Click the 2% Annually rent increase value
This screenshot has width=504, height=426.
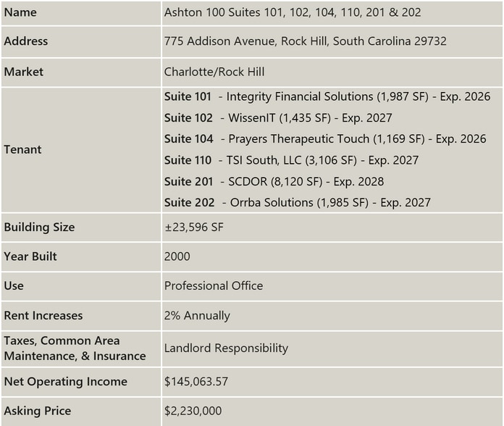pyautogui.click(x=198, y=315)
